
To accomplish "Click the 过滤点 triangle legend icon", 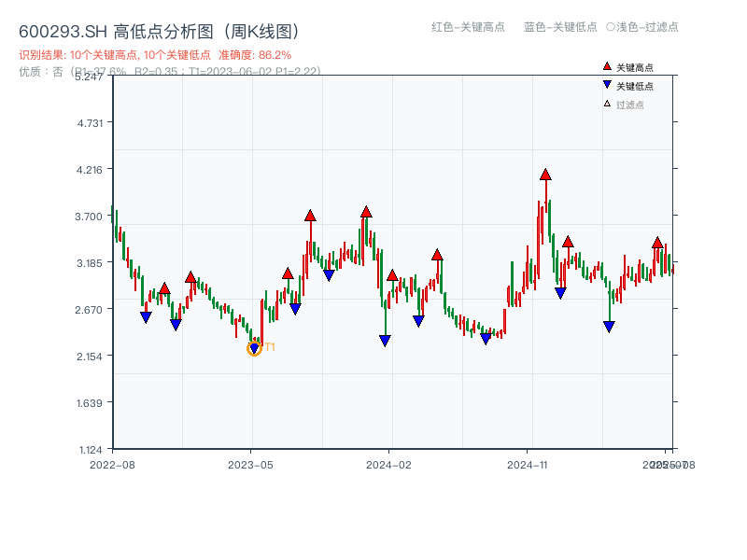I will pyautogui.click(x=607, y=104).
